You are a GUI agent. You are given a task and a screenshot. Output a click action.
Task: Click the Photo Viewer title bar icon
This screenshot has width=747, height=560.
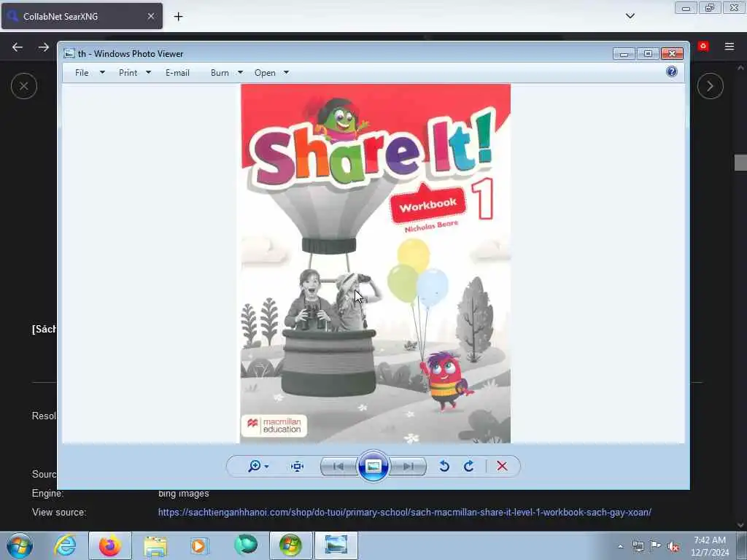[69, 54]
